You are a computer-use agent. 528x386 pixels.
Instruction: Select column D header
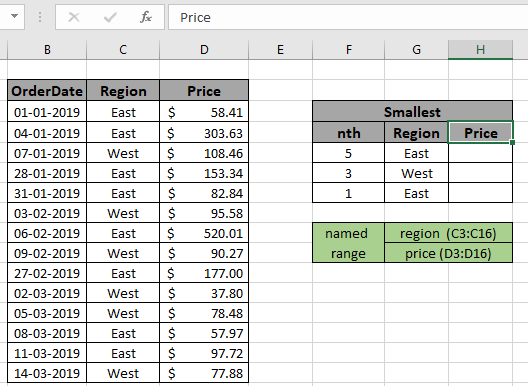point(204,50)
